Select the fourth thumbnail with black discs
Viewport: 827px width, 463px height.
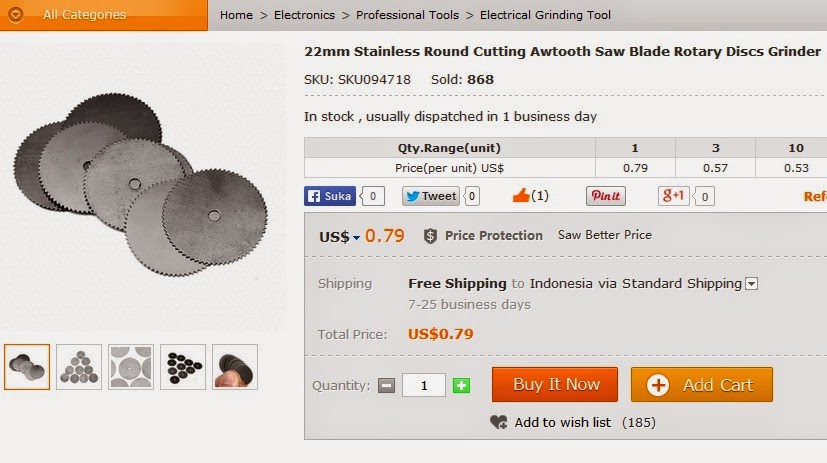(x=183, y=367)
